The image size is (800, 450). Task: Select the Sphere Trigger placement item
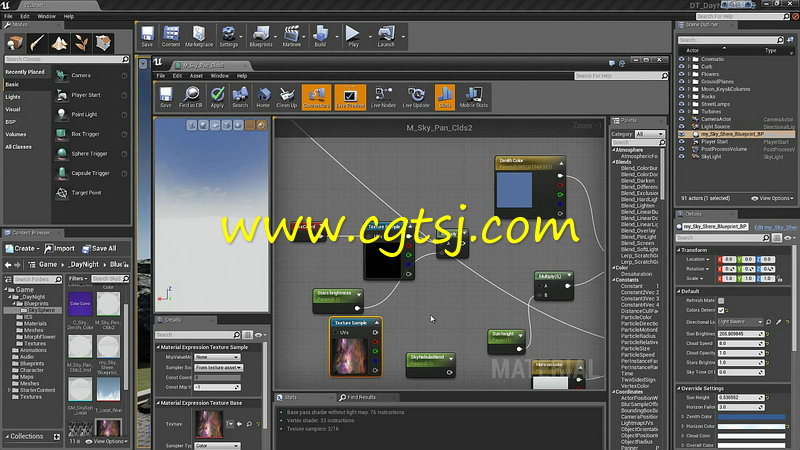[91, 154]
